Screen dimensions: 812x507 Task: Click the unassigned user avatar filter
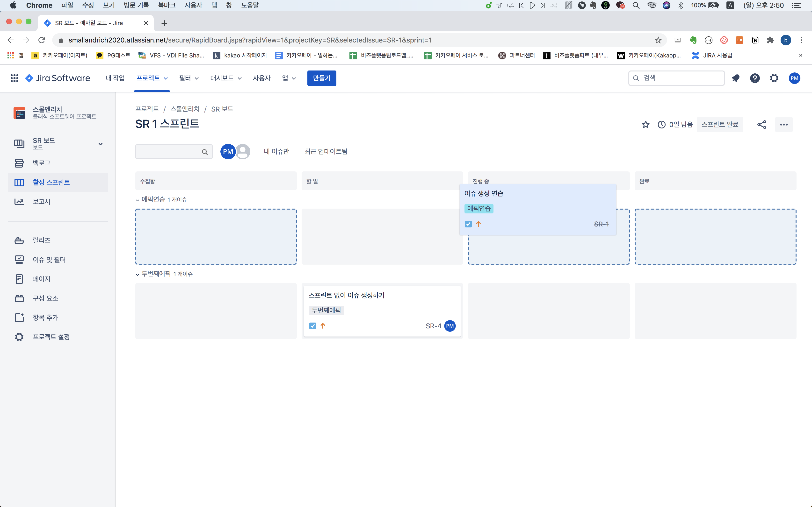(243, 152)
